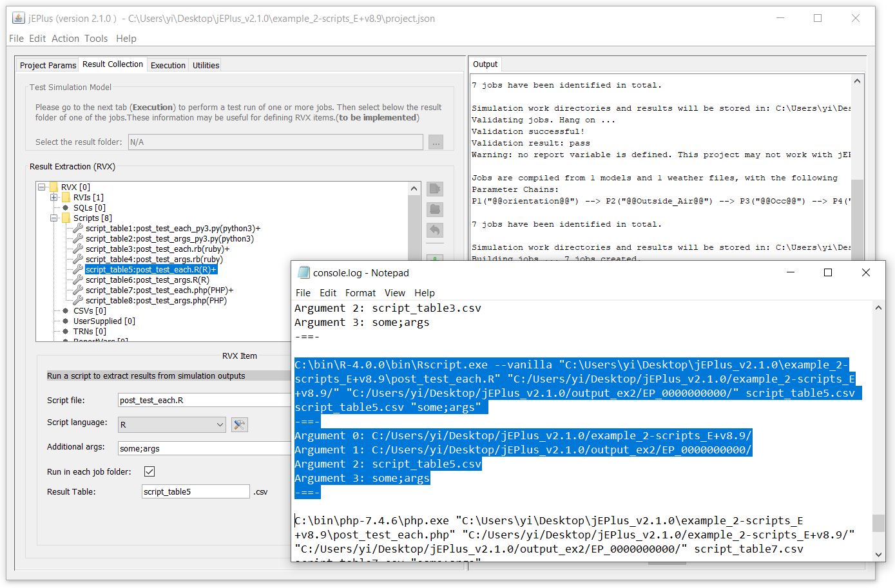895x588 pixels.
Task: Select the Result Collection tab
Action: point(113,64)
